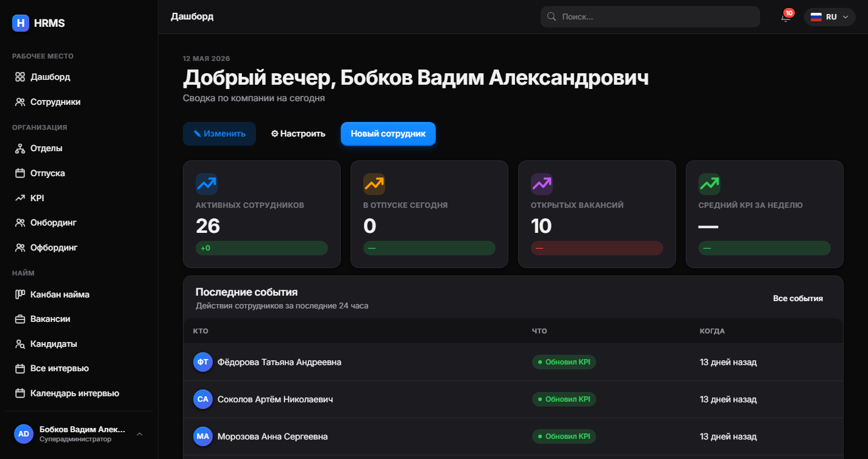Click the КОГДА column header
868x459 pixels.
(x=712, y=331)
